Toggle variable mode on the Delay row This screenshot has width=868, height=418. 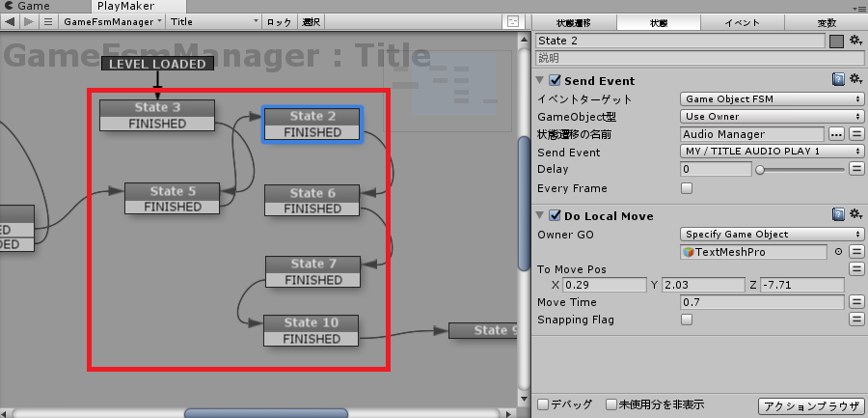[x=856, y=169]
